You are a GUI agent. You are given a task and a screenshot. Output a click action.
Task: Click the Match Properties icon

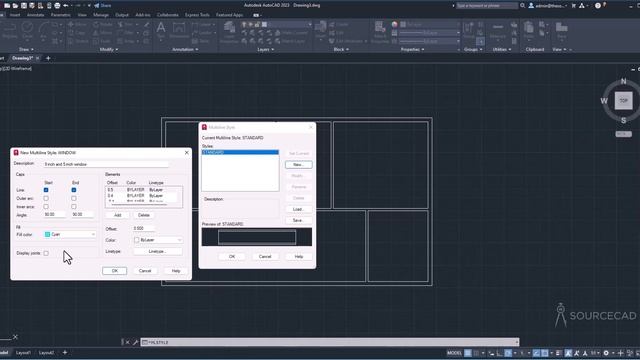(x=380, y=32)
